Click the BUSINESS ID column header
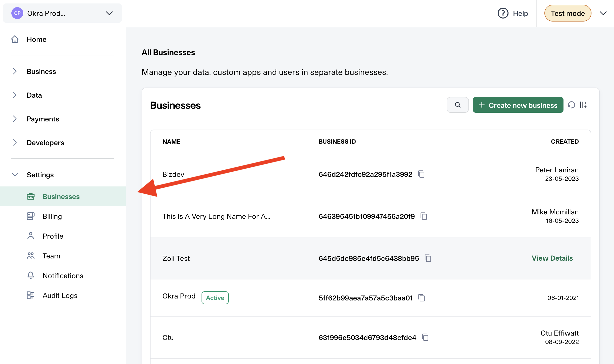 337,141
